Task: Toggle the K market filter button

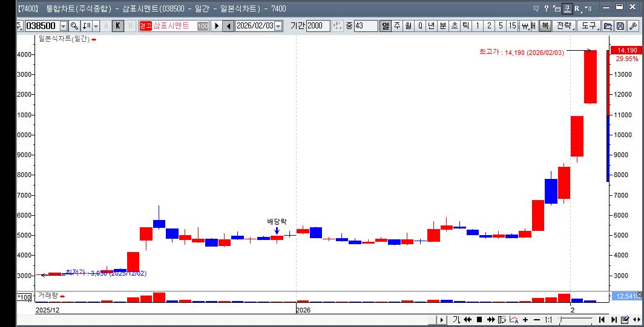Action: click(118, 26)
